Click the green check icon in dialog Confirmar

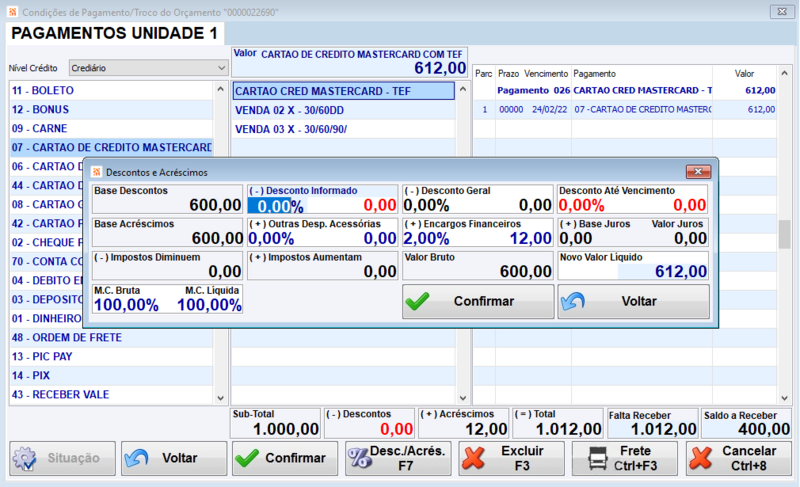417,301
